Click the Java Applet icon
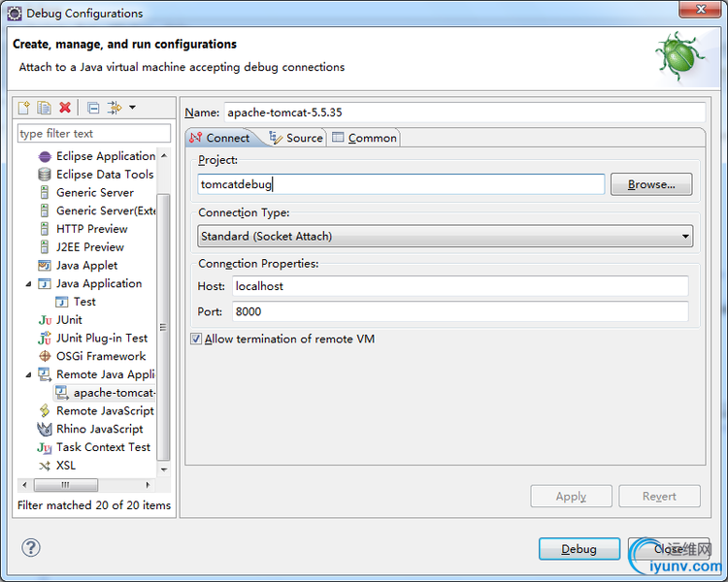Screen dimensions: 728x582 [45, 266]
